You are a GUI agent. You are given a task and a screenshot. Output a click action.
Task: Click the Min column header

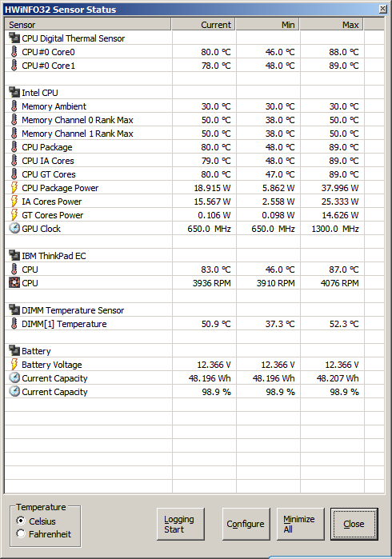(267, 25)
